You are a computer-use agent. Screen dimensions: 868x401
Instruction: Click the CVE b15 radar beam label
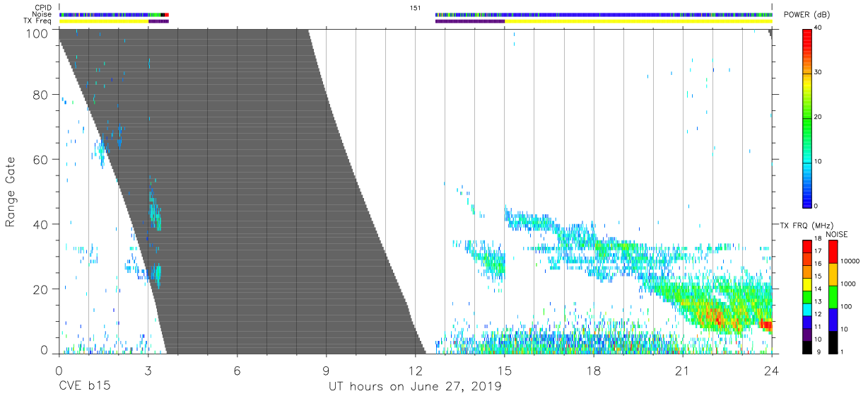83,388
